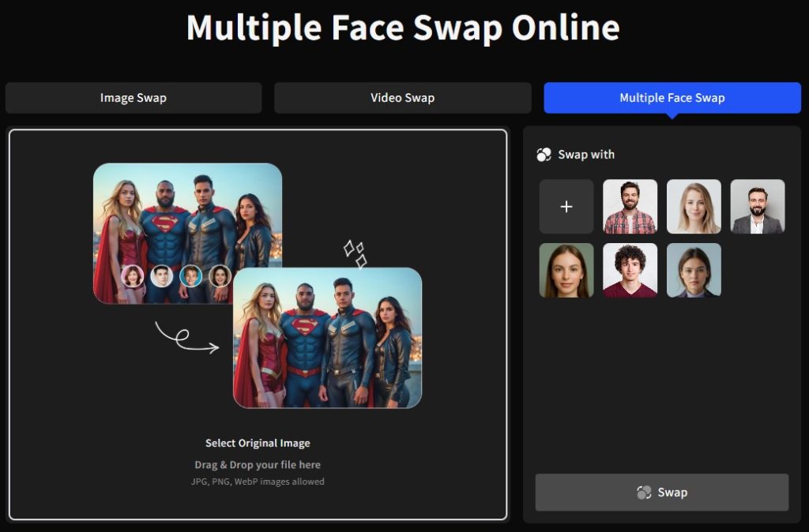Select the man in the gray suit face
The image size is (809, 532).
coord(758,206)
